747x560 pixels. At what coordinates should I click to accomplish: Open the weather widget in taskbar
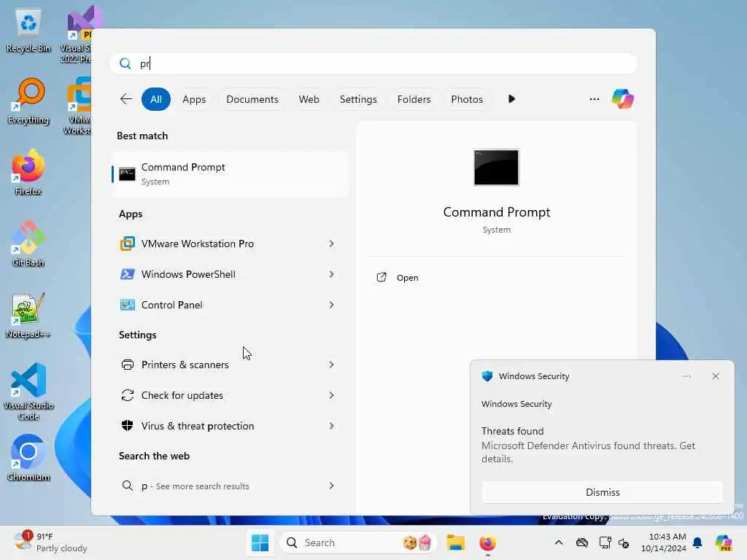pos(50,542)
